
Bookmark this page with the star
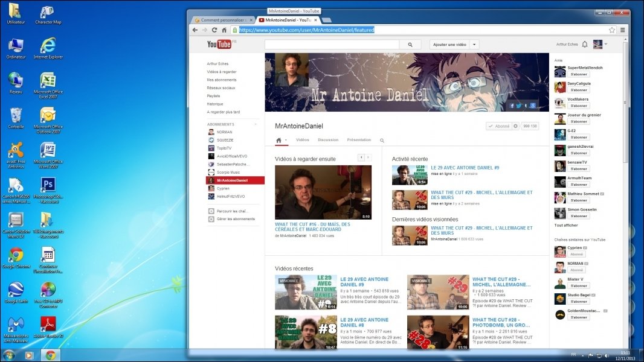click(612, 30)
